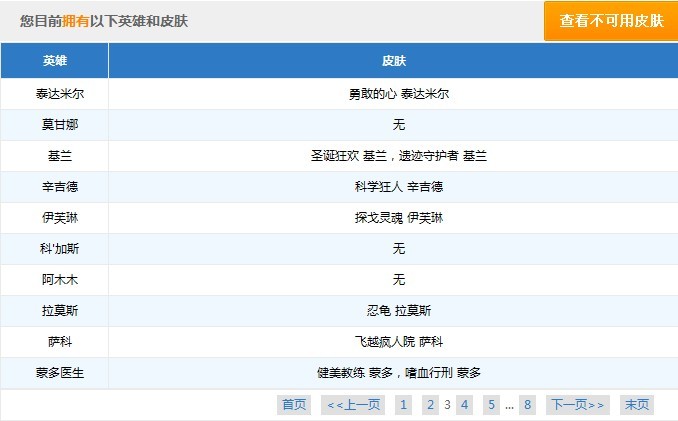Click the 皮肤 column header
Screen dimensions: 678x421
(x=393, y=61)
